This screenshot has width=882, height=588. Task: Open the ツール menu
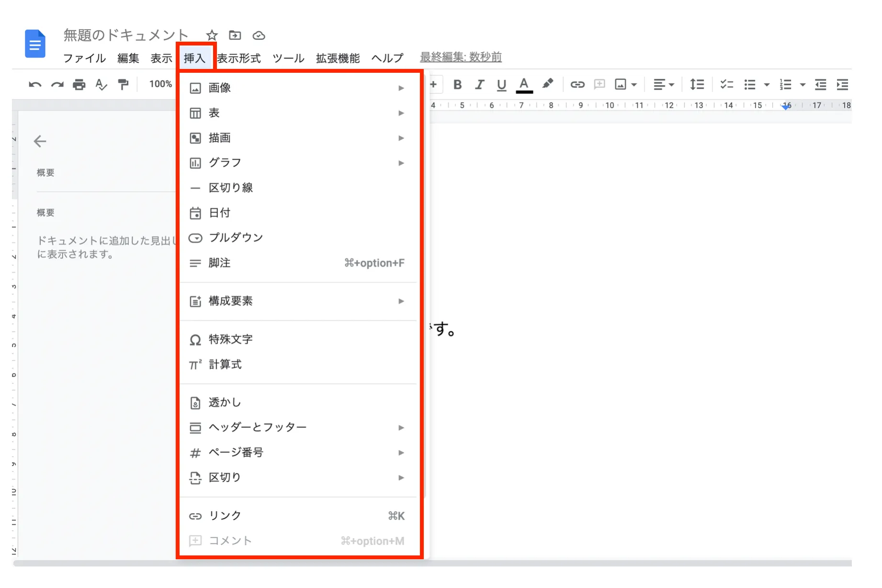coord(288,58)
